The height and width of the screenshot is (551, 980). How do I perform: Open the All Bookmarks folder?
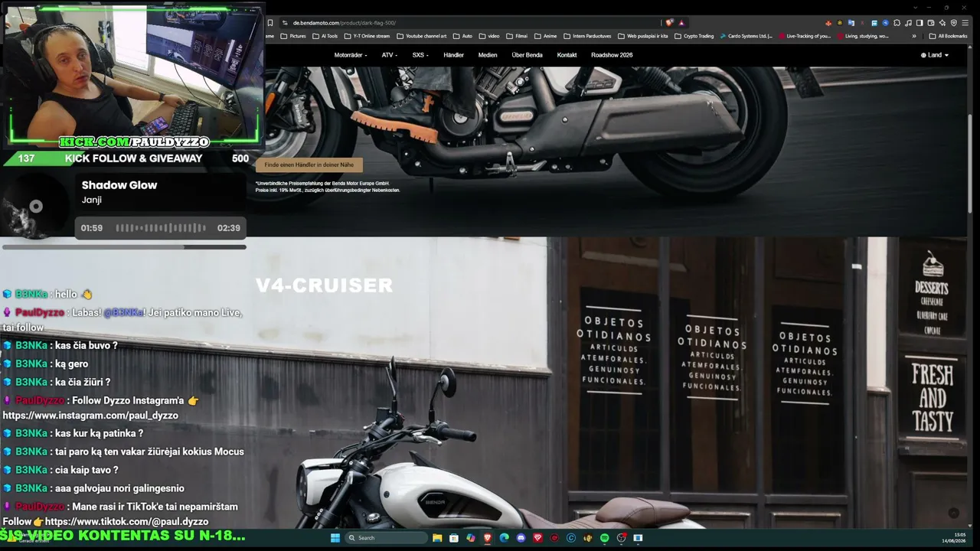948,36
